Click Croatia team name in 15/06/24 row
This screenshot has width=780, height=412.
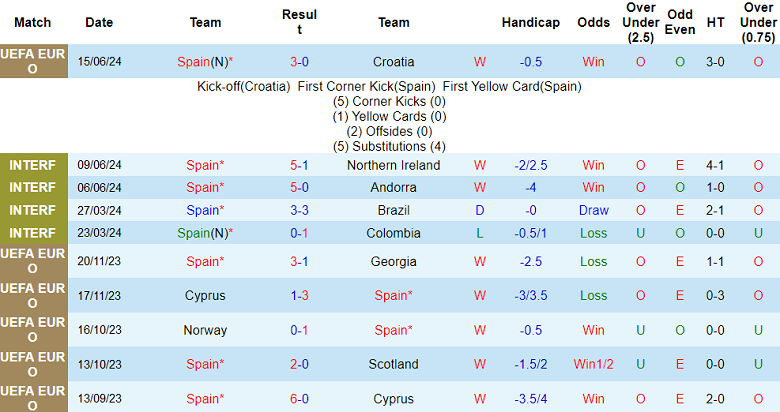[x=393, y=62]
